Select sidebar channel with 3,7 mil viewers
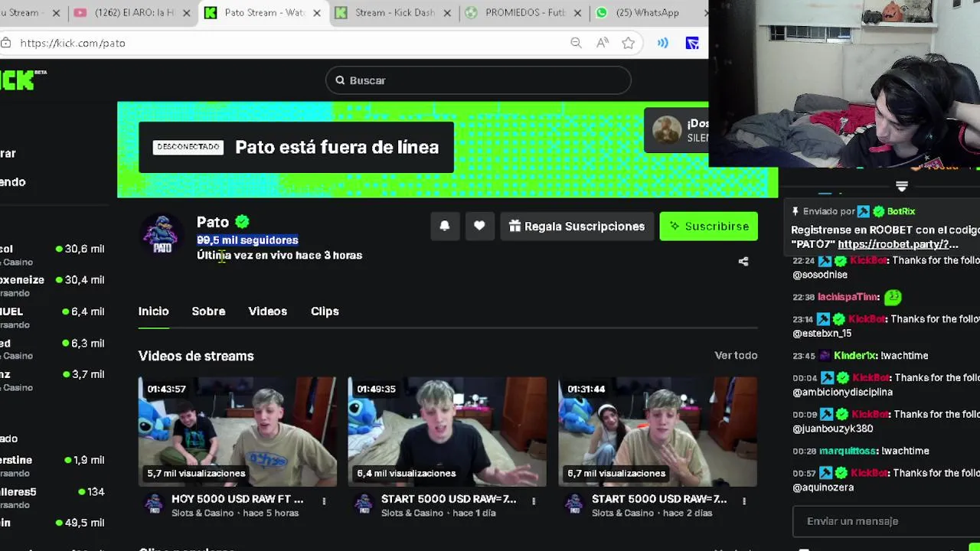Viewport: 980px width, 551px height. (52, 380)
